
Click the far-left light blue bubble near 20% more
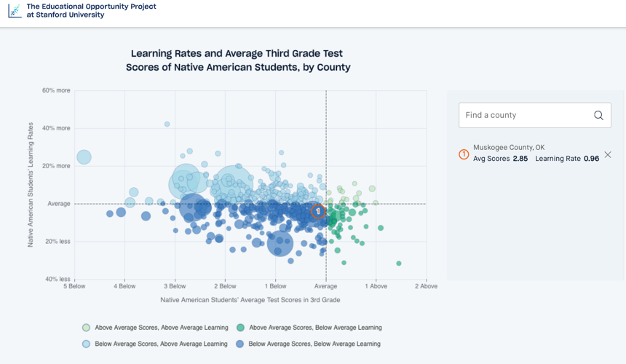(84, 157)
